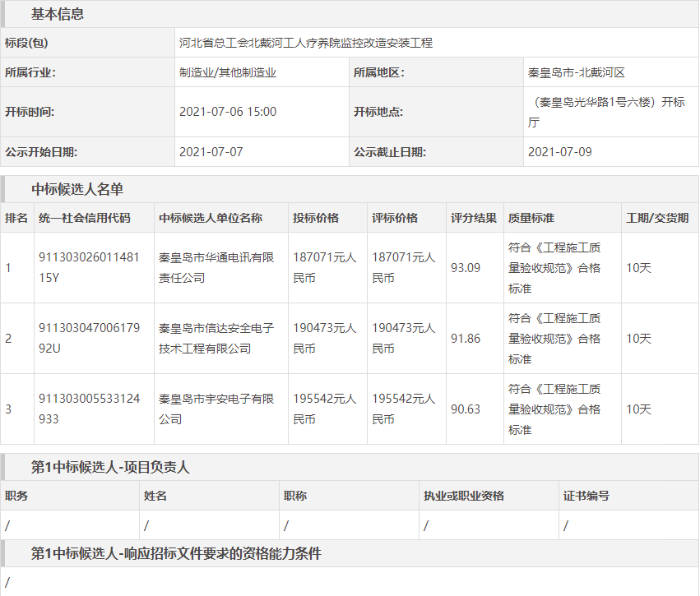
Task: Click the 中标候选人单位名称 column header
Action: click(x=211, y=219)
